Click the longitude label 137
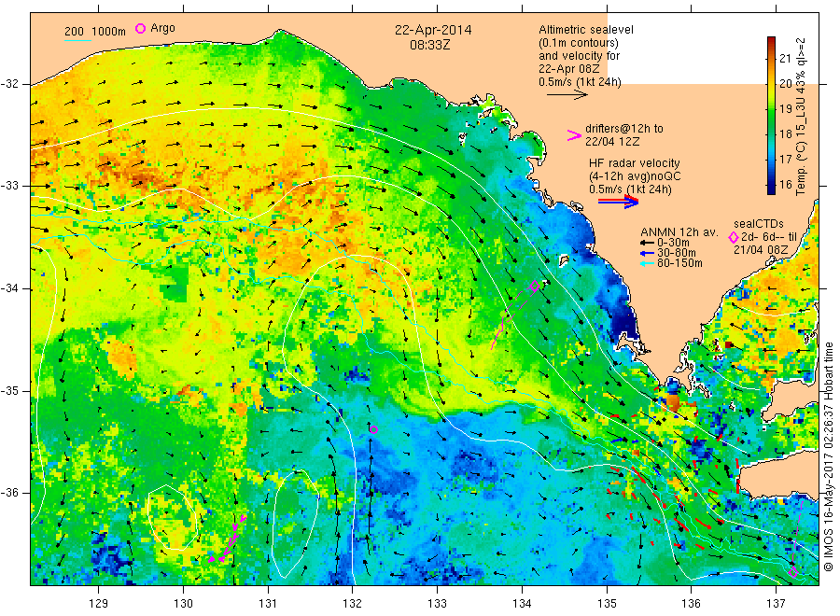 click(776, 604)
